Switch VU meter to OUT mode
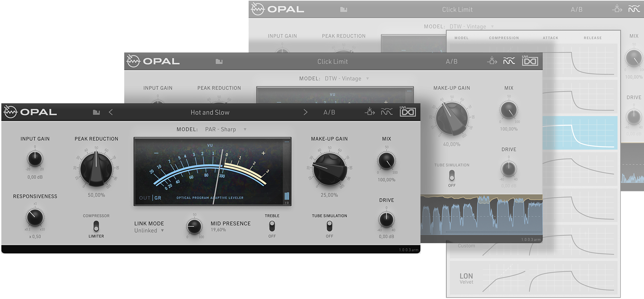 pos(145,198)
